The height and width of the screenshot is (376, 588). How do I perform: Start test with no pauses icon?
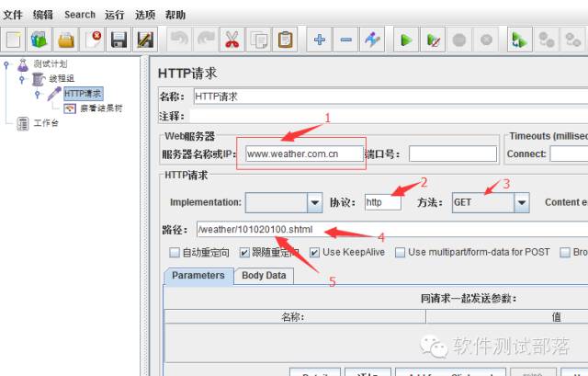433,40
